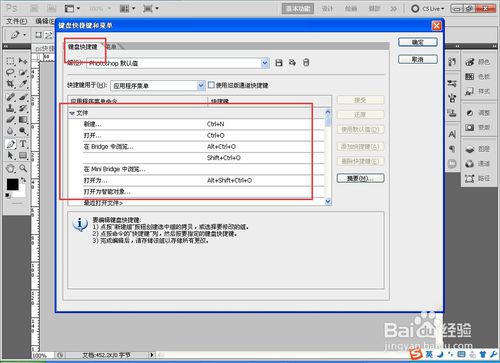Click delete shortcut set trash icon
500x363 pixels.
[x=306, y=63]
